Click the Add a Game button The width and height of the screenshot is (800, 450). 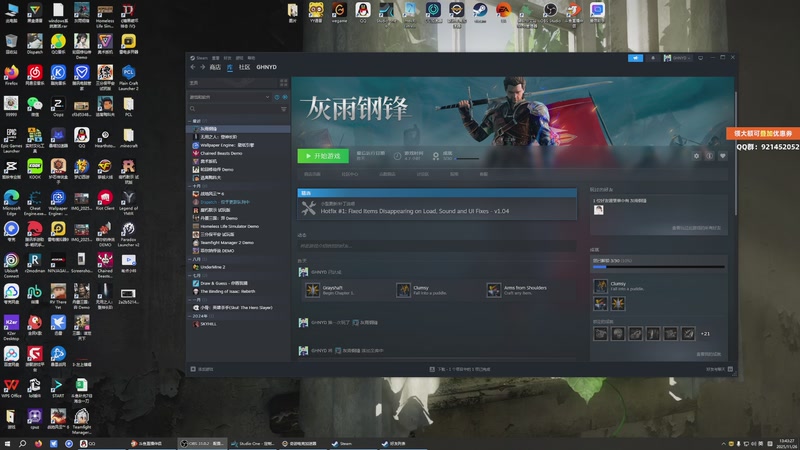(202, 369)
